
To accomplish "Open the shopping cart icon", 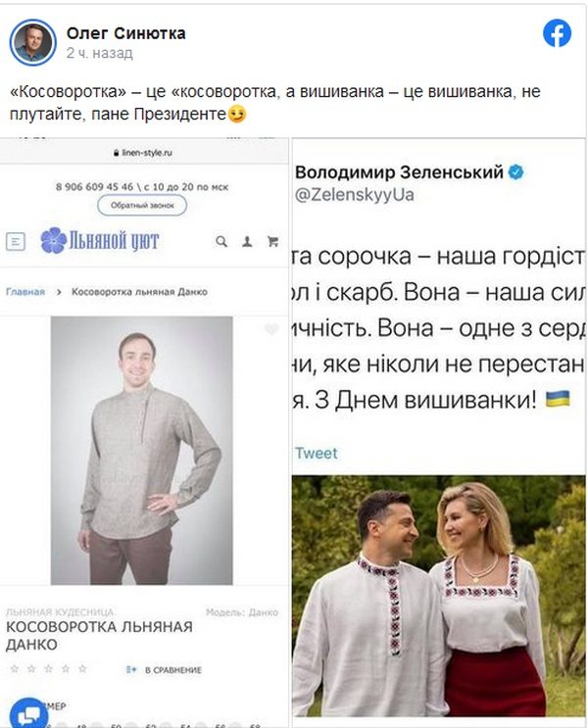I will (x=272, y=241).
